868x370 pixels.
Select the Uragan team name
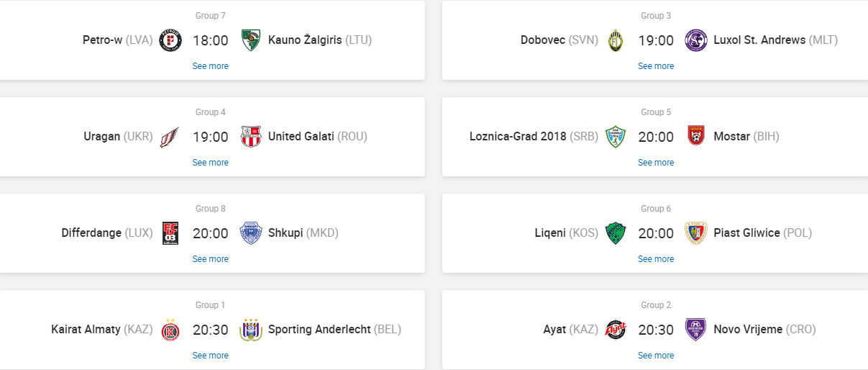point(102,137)
